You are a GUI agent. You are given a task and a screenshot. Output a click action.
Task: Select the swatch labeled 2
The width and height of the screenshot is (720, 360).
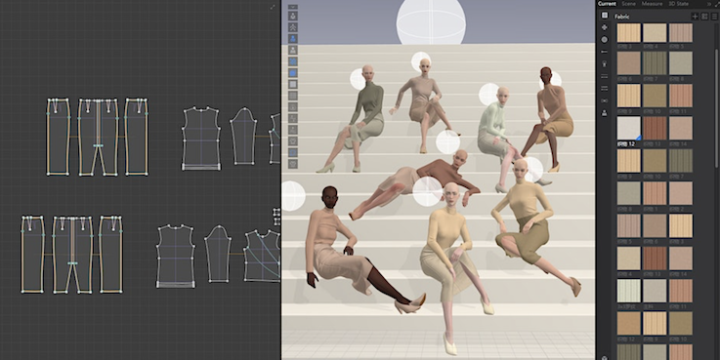tap(681, 193)
